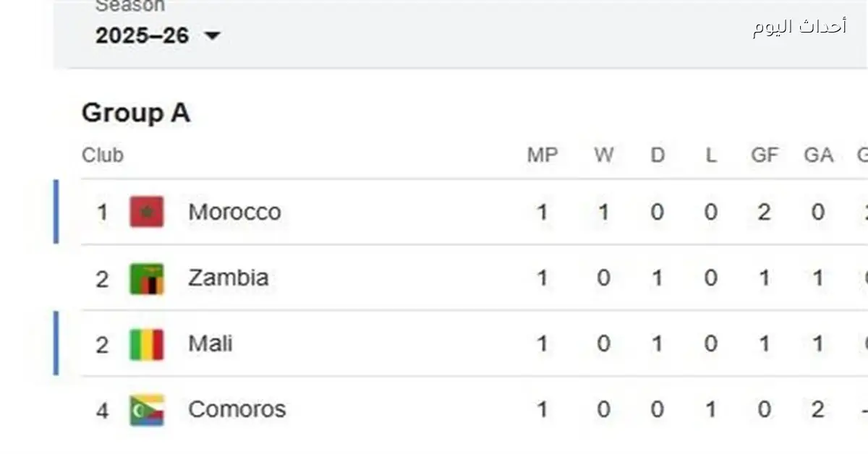Click the MP column header
The image size is (868, 454).
(542, 155)
